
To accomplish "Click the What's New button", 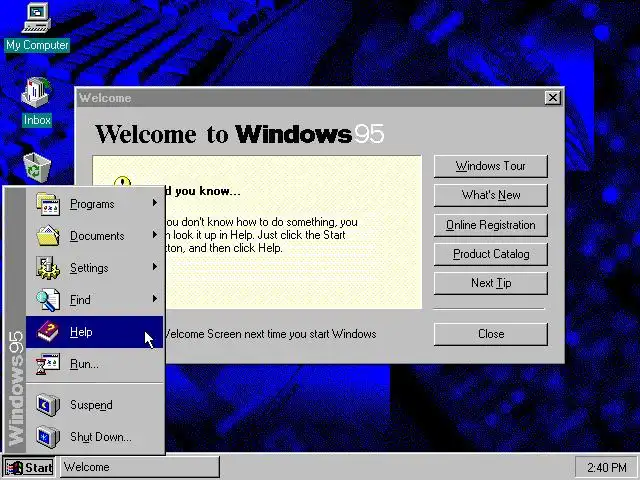I will click(x=491, y=195).
